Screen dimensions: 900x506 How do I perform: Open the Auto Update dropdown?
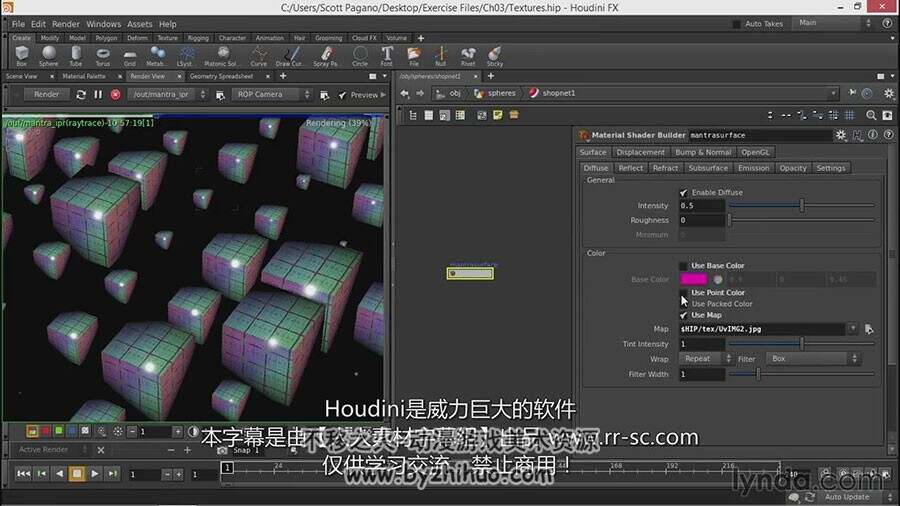(x=854, y=497)
